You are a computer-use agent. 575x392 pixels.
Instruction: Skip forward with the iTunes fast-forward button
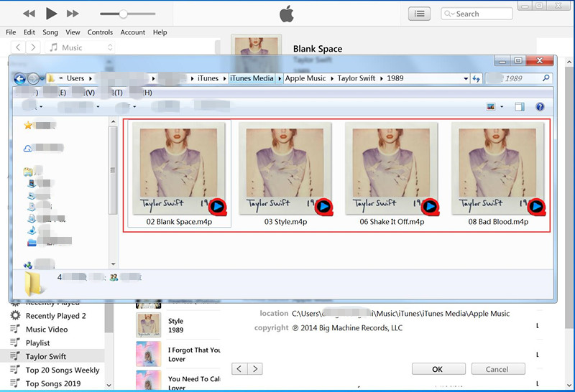[73, 14]
